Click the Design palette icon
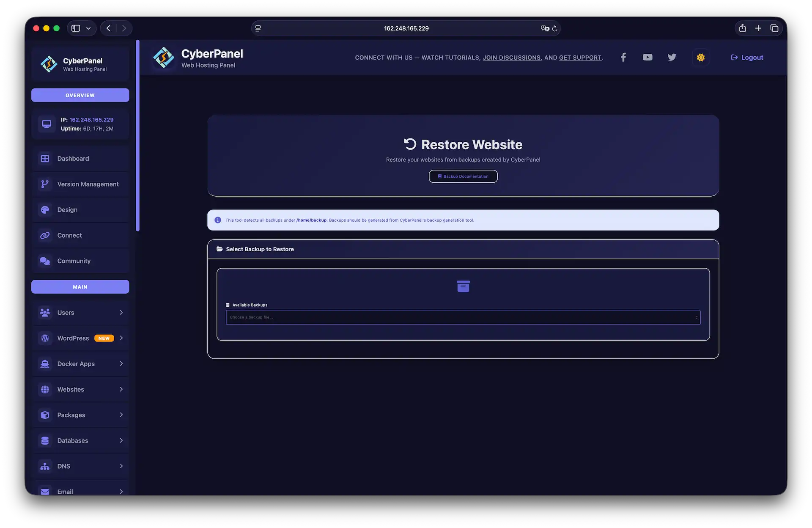This screenshot has width=812, height=528. click(45, 209)
